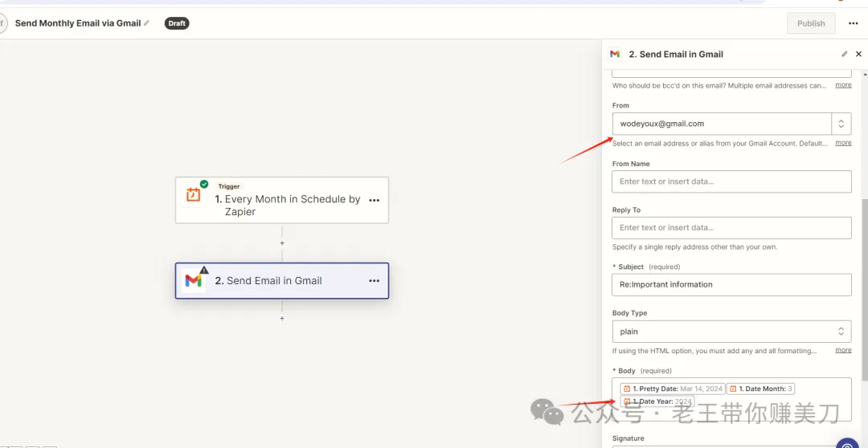Click the Publish button
The image size is (868, 448).
(811, 23)
